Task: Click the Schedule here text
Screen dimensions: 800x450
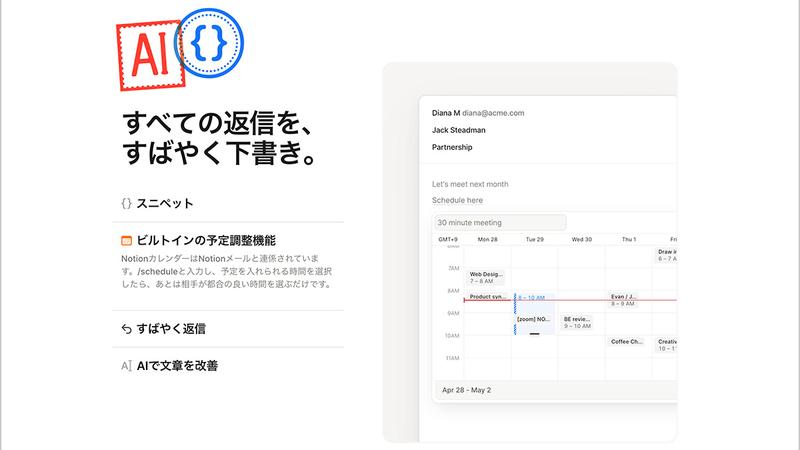Action: (x=457, y=200)
